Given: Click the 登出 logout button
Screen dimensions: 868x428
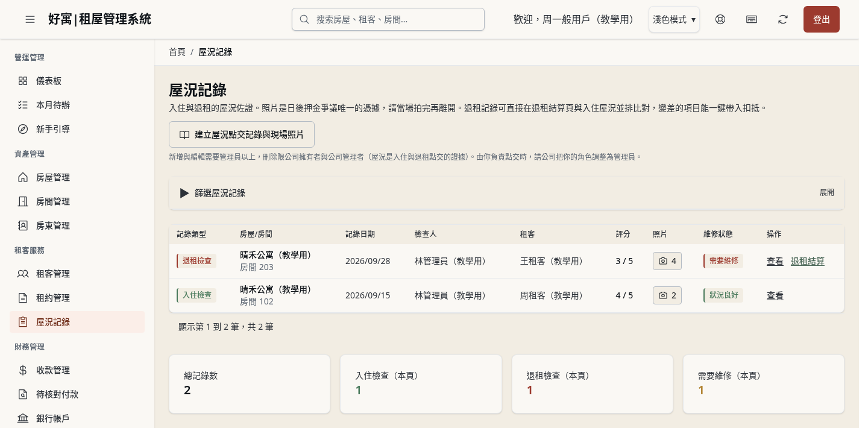Looking at the screenshot, I should click(x=822, y=19).
